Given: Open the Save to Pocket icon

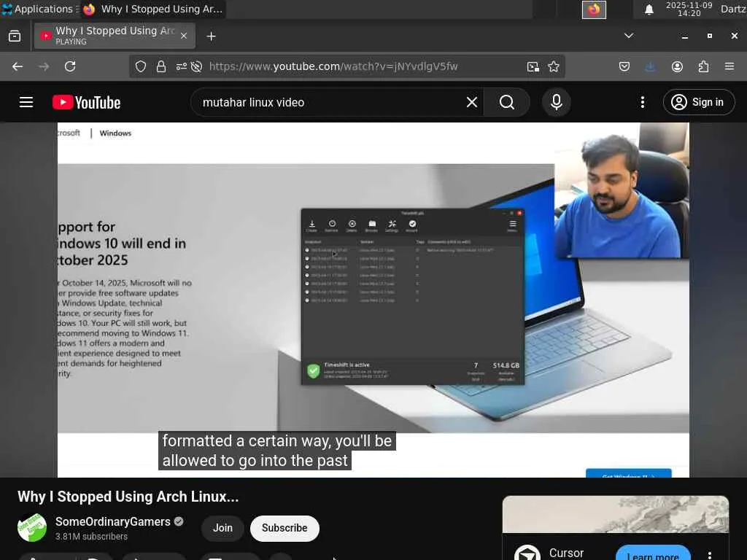Looking at the screenshot, I should tap(624, 66).
